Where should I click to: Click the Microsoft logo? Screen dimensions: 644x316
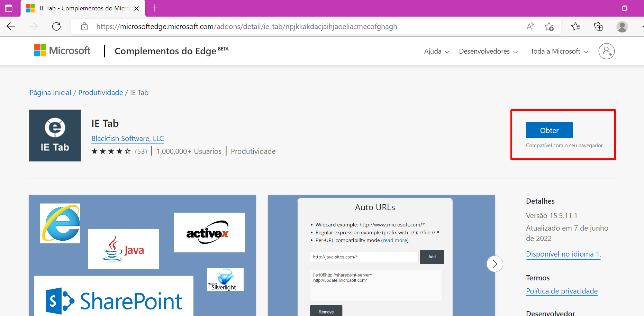pos(62,50)
